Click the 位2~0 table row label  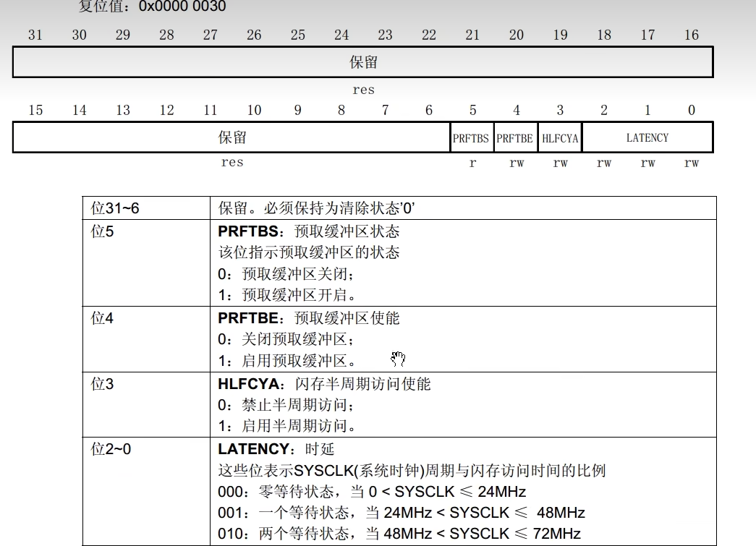[111, 449]
